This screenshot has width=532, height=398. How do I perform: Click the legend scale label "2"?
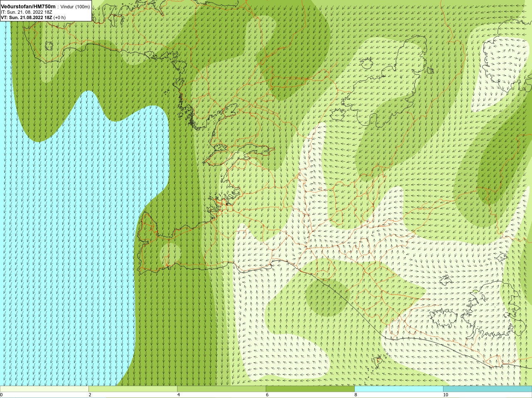(90, 395)
